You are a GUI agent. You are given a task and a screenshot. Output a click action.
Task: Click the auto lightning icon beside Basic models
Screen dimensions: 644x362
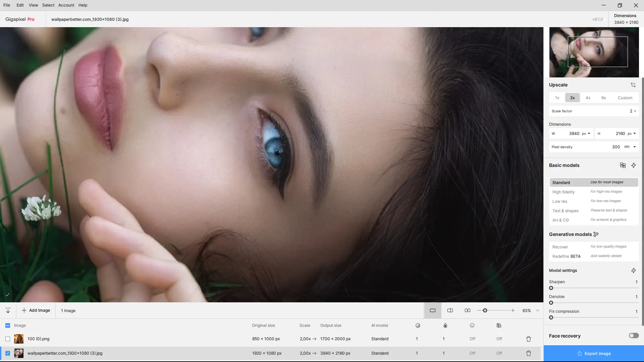(633, 165)
